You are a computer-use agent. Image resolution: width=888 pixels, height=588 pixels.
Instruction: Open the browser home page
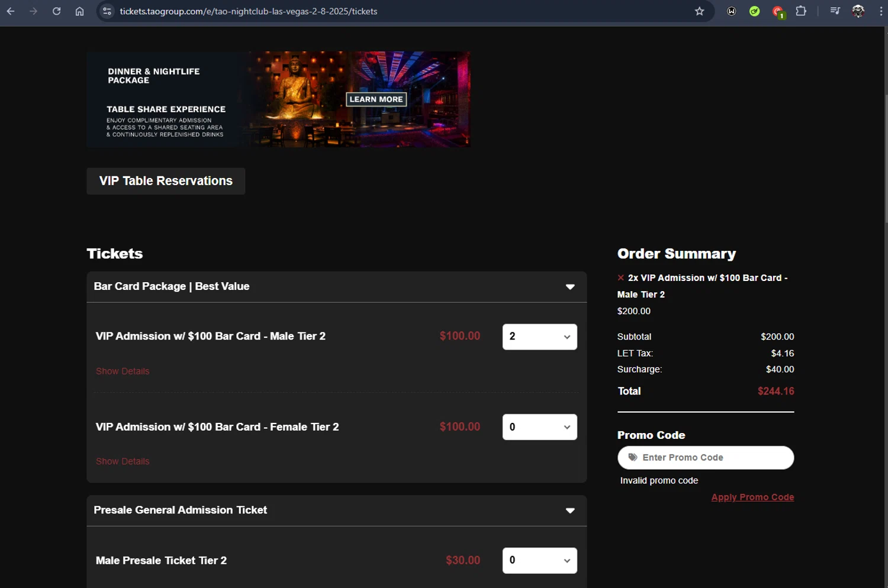click(79, 11)
